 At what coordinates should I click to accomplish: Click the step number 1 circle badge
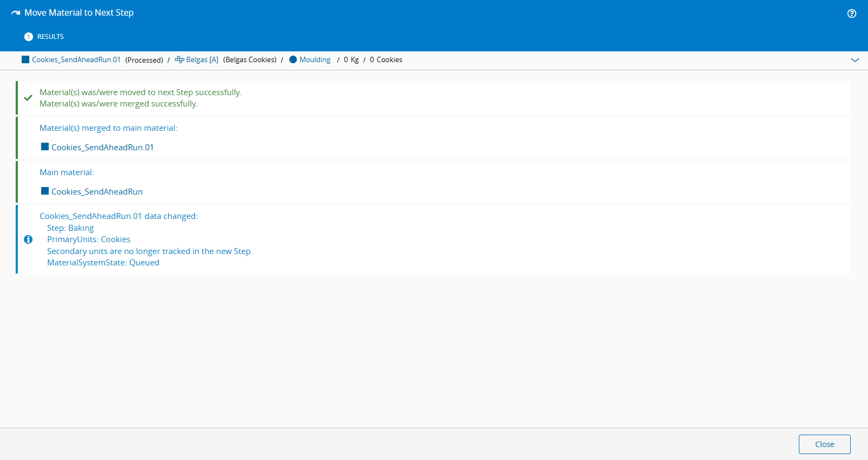(x=29, y=37)
